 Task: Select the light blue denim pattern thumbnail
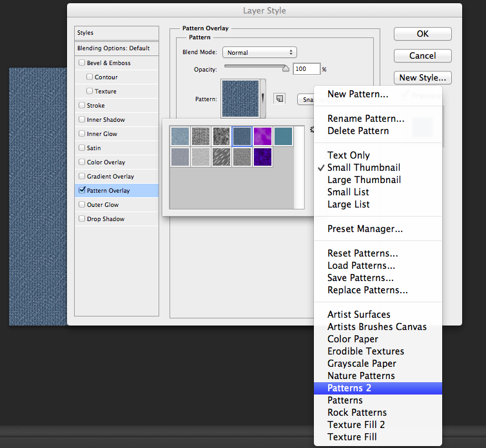tap(180, 136)
